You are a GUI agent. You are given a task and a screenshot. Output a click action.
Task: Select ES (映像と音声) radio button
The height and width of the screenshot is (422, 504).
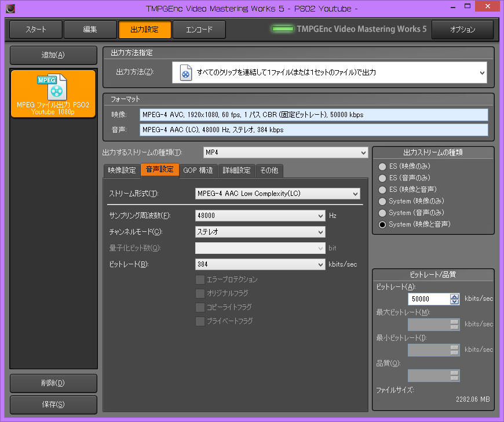tap(382, 190)
